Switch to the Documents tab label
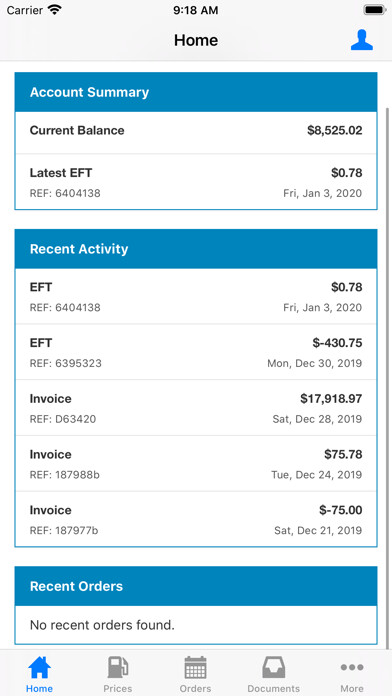The width and height of the screenshot is (392, 696). click(273, 688)
